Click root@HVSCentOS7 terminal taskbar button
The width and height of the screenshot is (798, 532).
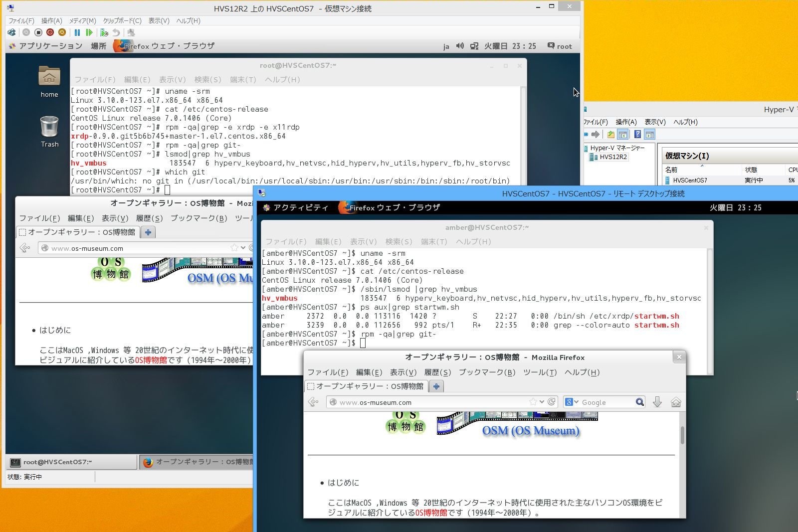[71, 462]
